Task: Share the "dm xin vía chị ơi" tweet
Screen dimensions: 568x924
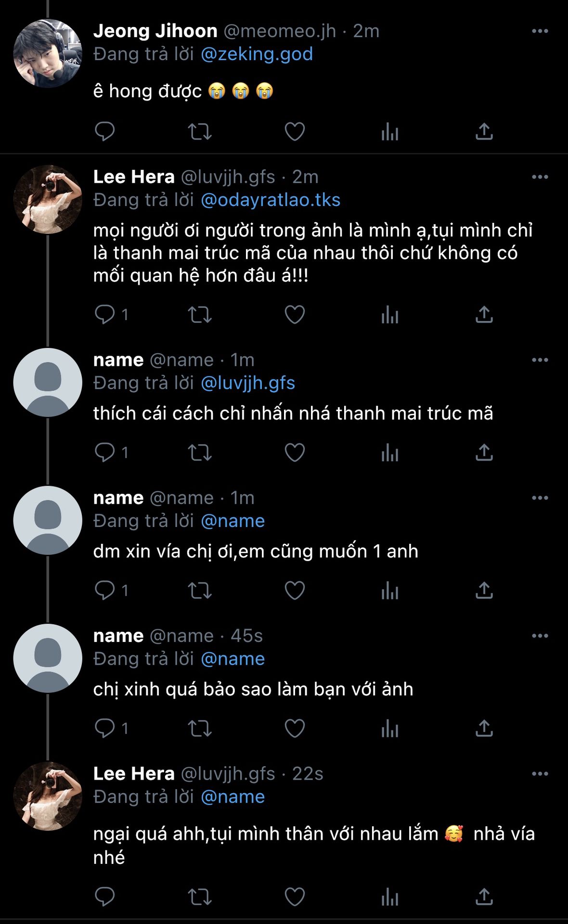Action: [484, 590]
